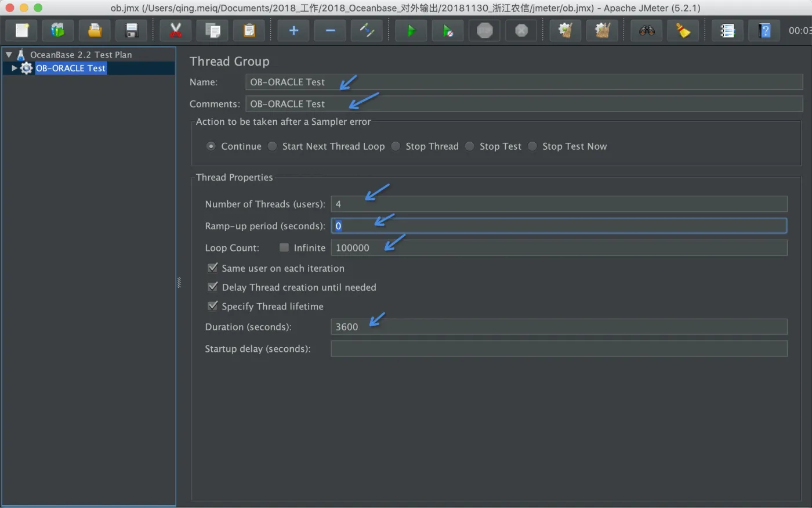
Task: Click the thread group gear icon
Action: point(27,69)
